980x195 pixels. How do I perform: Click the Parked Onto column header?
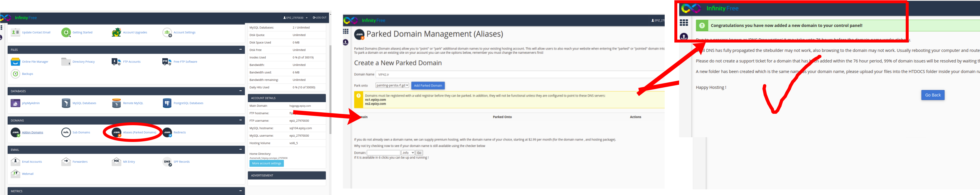(502, 117)
